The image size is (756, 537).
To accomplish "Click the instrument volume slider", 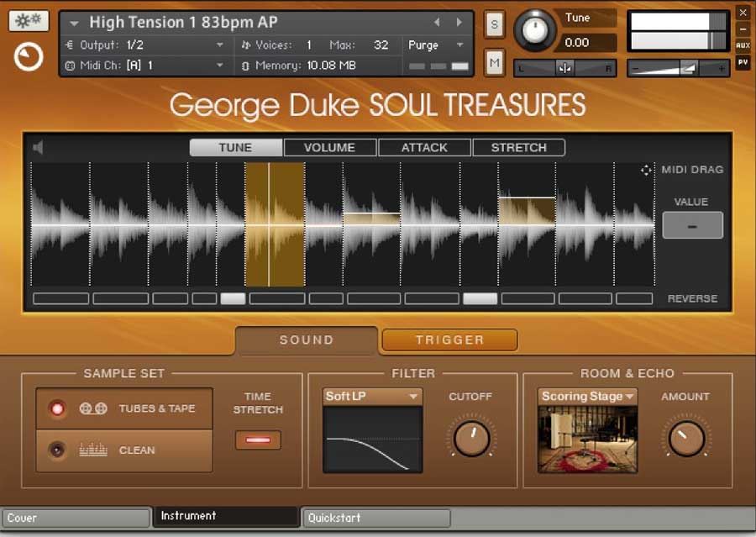I will 678,69.
